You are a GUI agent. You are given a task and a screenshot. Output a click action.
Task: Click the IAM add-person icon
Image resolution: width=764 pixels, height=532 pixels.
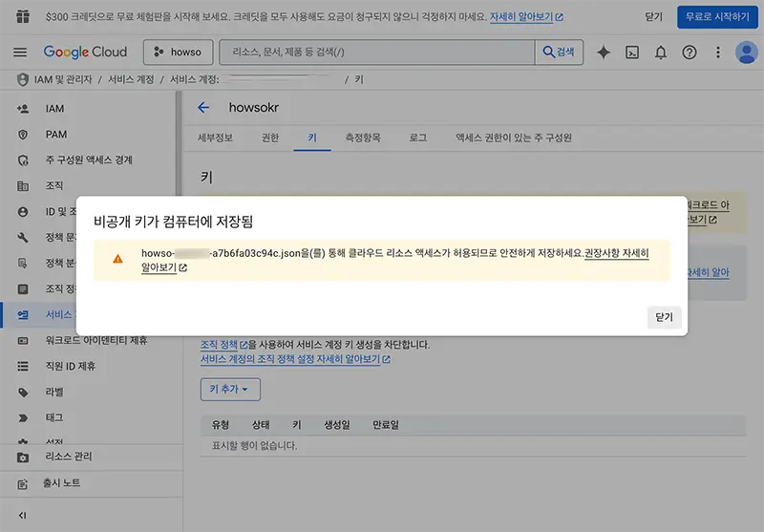23,109
